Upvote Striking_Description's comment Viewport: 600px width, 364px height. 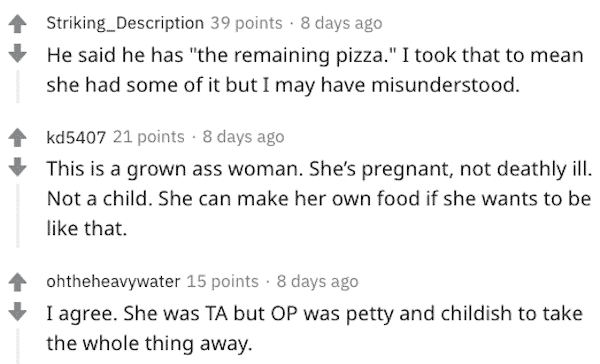click(x=17, y=24)
